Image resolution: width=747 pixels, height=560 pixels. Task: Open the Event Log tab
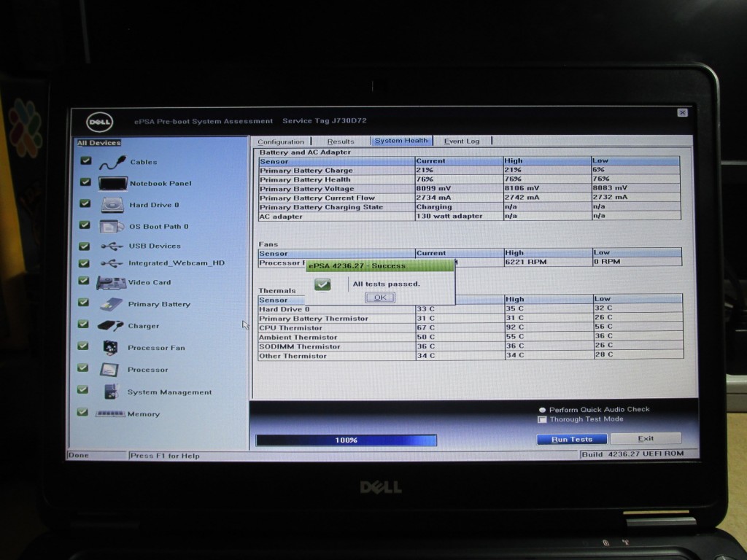click(x=462, y=141)
